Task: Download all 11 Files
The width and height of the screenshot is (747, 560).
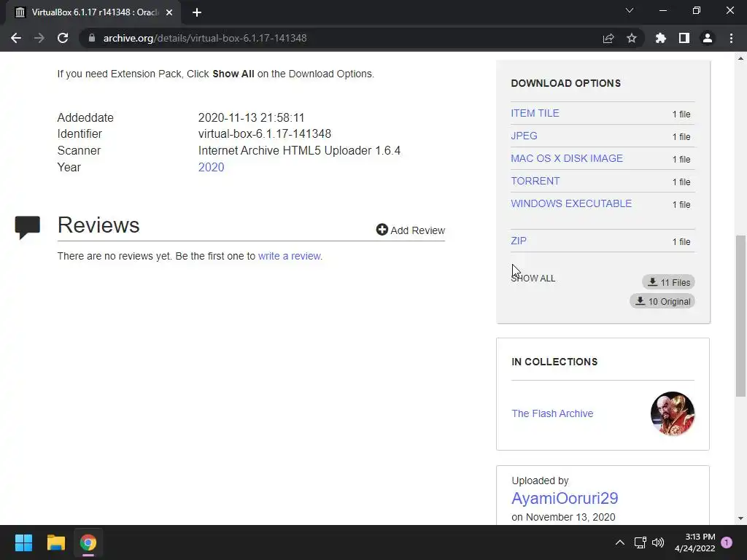Action: 668,282
